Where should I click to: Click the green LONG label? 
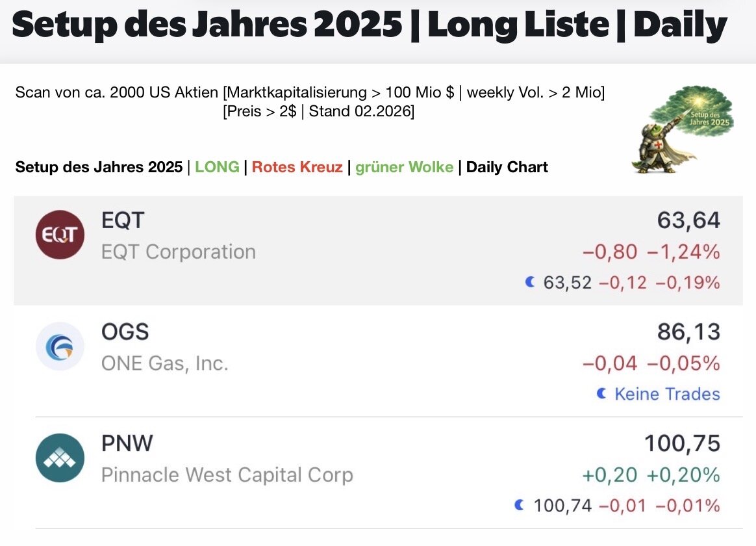(x=217, y=167)
